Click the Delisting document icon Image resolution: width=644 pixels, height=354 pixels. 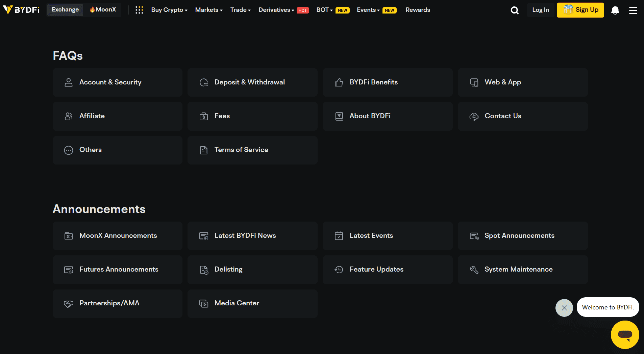pos(204,270)
